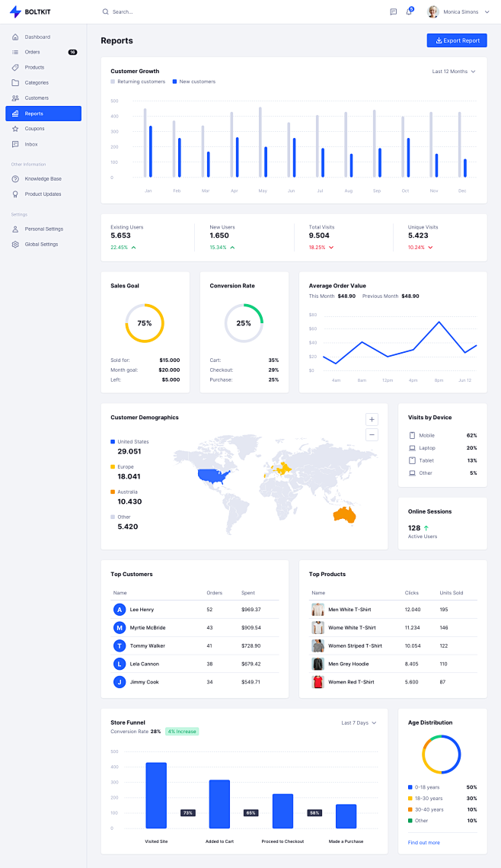Viewport: 501px width, 868px height.
Task: Open Men Grey Hoodie product
Action: (x=349, y=664)
